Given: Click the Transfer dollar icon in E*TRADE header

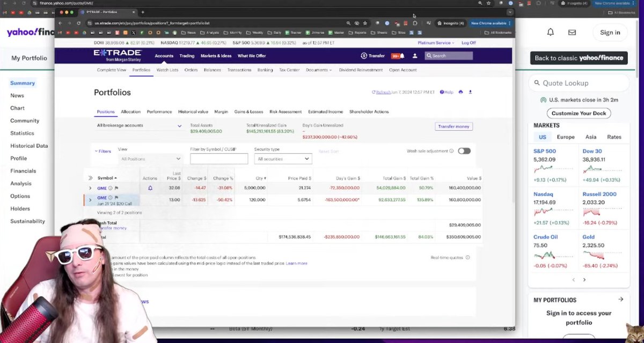Looking at the screenshot, I should (364, 56).
